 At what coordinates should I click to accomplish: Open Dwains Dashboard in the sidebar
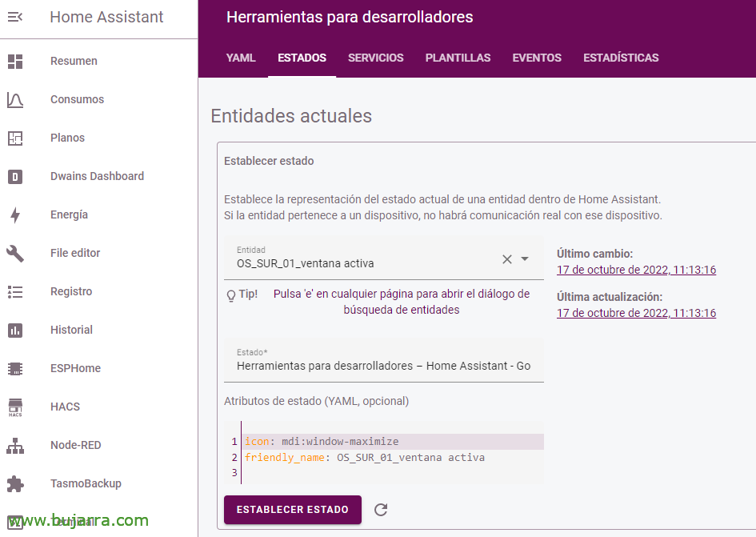pyautogui.click(x=98, y=177)
